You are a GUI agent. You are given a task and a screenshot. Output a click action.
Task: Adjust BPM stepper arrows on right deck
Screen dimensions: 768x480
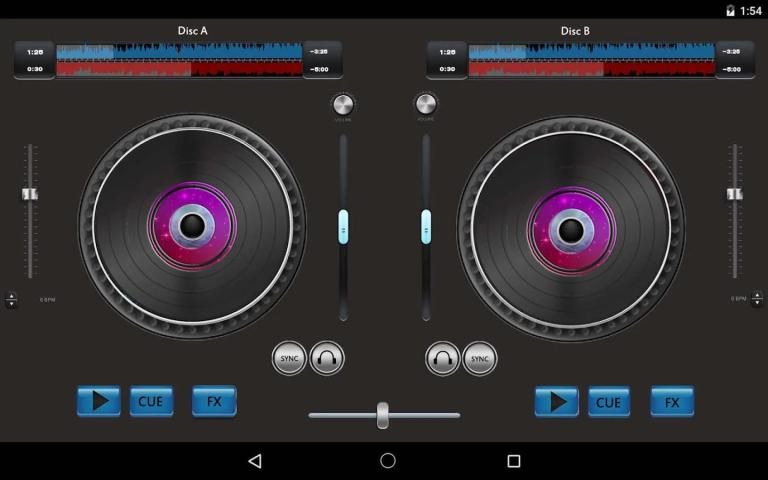point(757,299)
